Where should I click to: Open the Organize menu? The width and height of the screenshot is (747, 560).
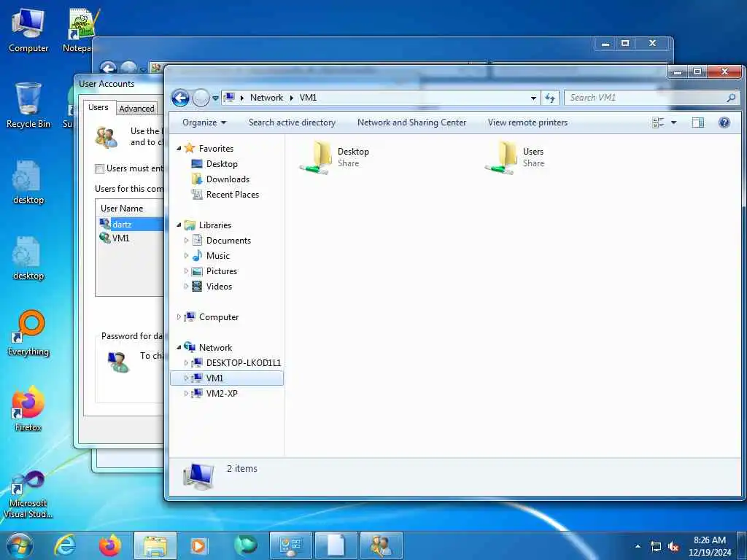(204, 122)
